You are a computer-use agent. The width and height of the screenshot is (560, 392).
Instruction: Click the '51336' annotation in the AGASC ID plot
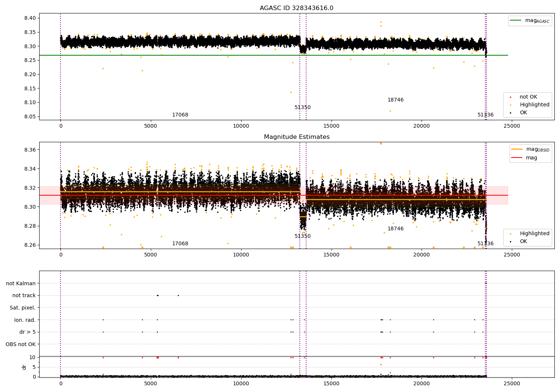[485, 115]
